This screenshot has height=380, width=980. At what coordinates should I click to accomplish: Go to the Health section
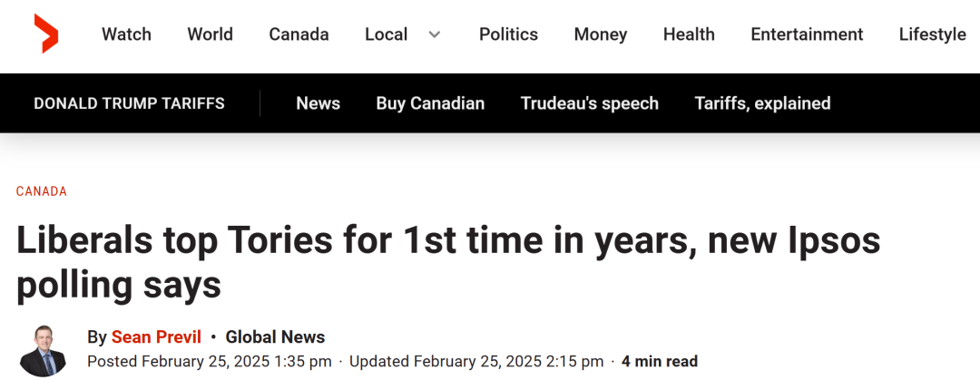coord(689,34)
